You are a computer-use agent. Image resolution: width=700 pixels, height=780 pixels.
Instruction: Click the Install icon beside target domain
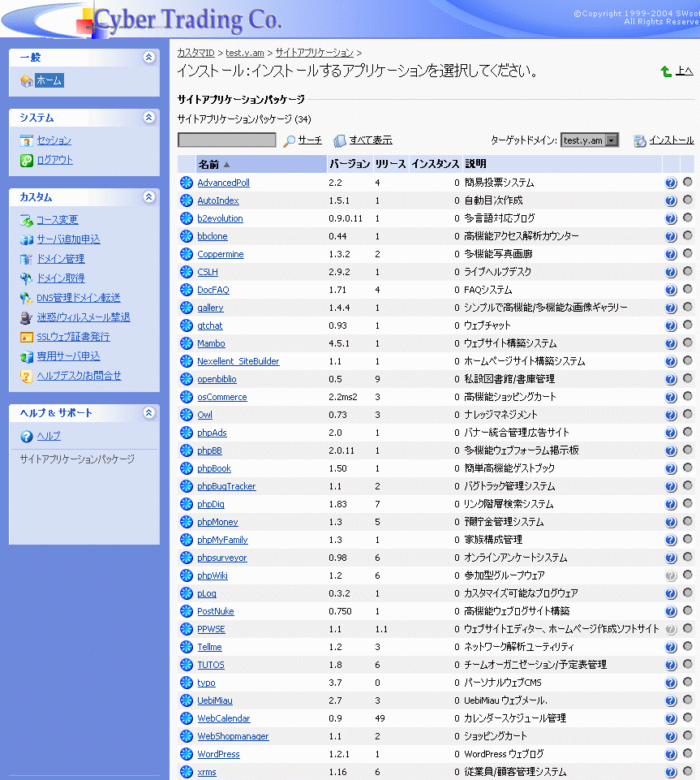coord(640,140)
